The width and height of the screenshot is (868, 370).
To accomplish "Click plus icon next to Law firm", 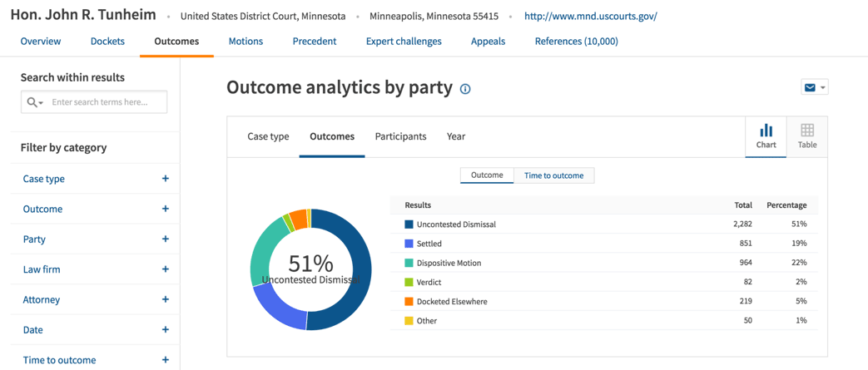I will click(x=165, y=269).
